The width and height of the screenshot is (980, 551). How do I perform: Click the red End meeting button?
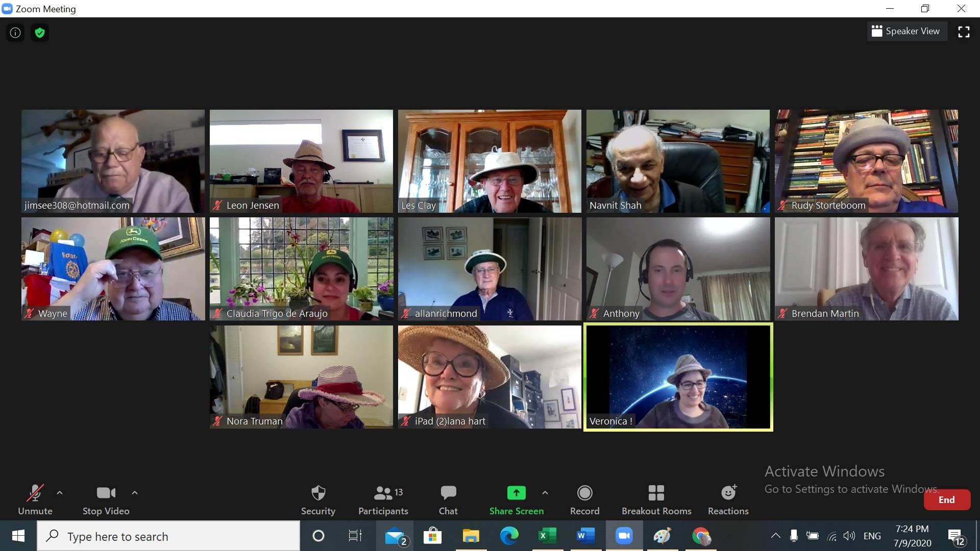(x=946, y=500)
